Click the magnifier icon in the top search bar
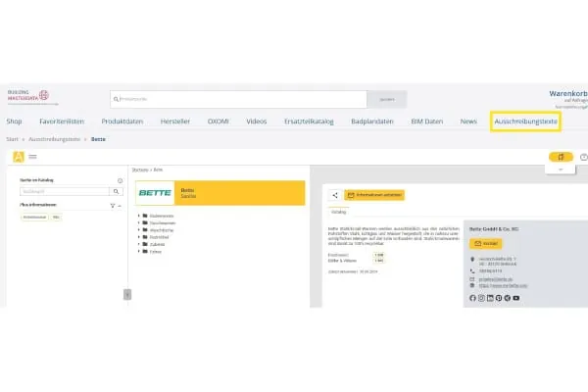The height and width of the screenshot is (392, 588). point(116,99)
